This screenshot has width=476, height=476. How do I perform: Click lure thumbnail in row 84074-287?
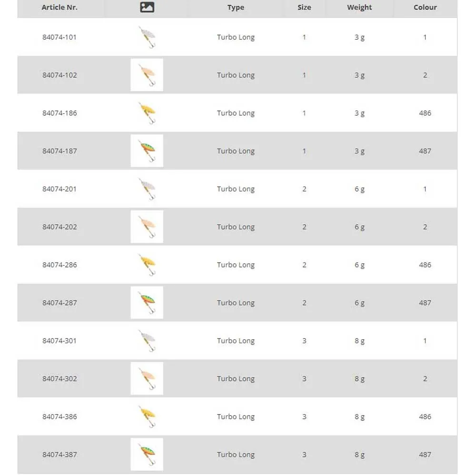[x=147, y=303]
